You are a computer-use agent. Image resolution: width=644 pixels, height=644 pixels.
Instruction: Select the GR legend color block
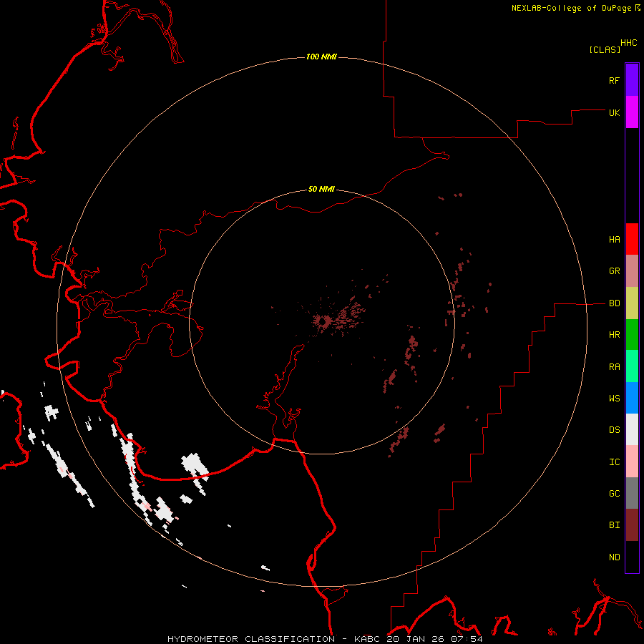(632, 271)
